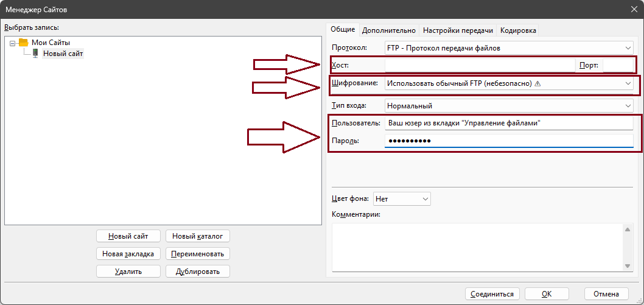The image size is (644, 305).
Task: Close the Менеджер Сайтов dialog
Action: (x=635, y=9)
